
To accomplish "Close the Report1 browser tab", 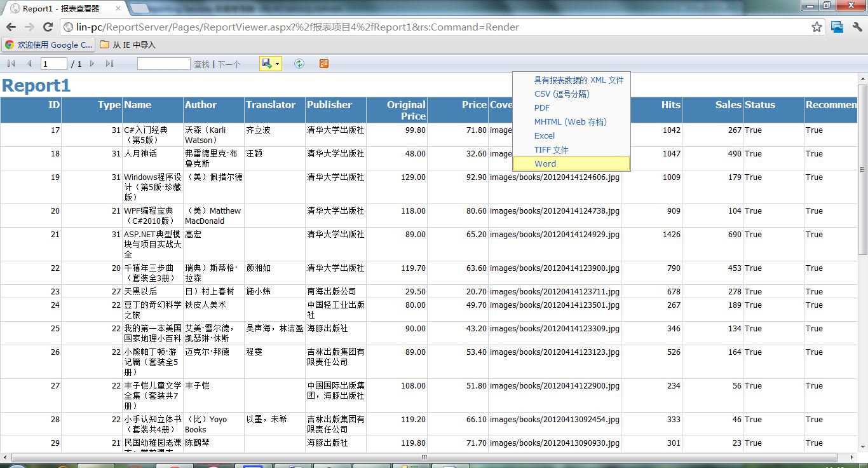I will coord(119,9).
